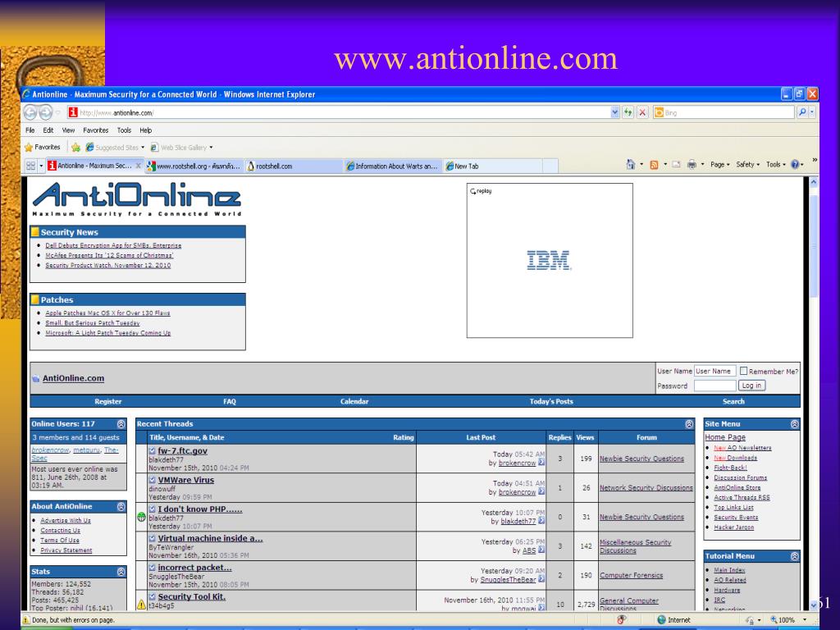
Task: Click the vertical scrollbar thumb
Action: (x=813, y=245)
